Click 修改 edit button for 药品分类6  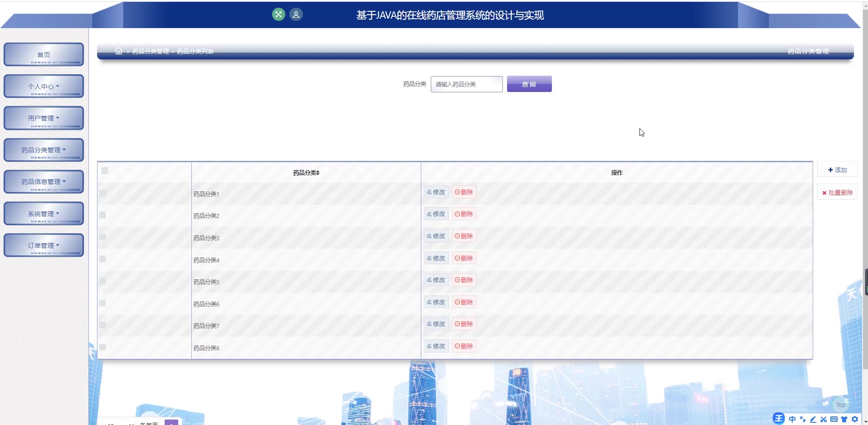click(436, 302)
